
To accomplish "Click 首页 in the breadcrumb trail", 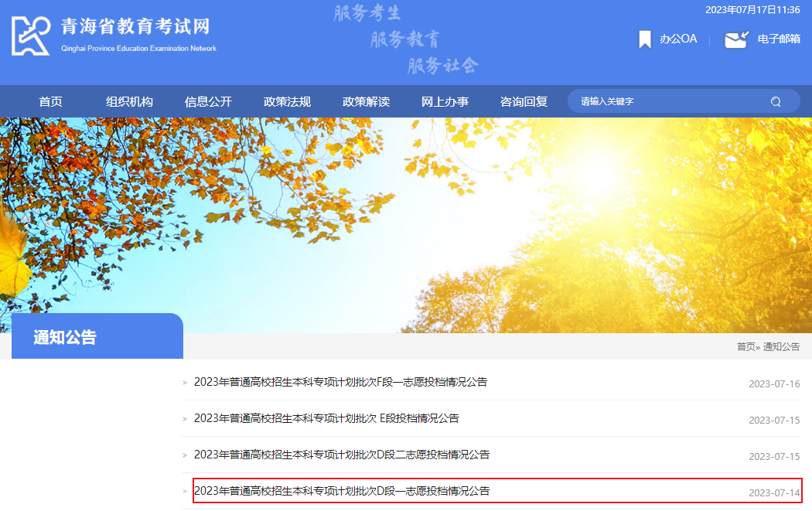I will 745,346.
